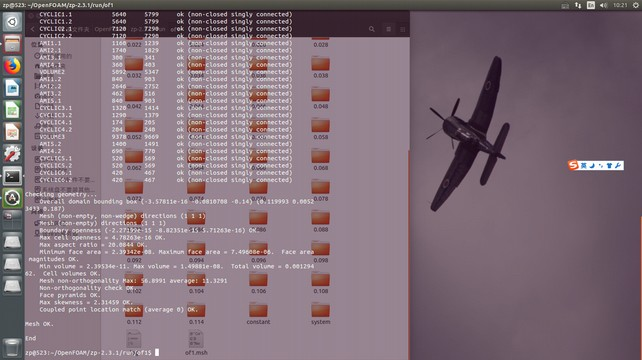The width and height of the screenshot is (642, 360).
Task: Switch Files window to list view icon
Action: pyautogui.click(x=389, y=29)
